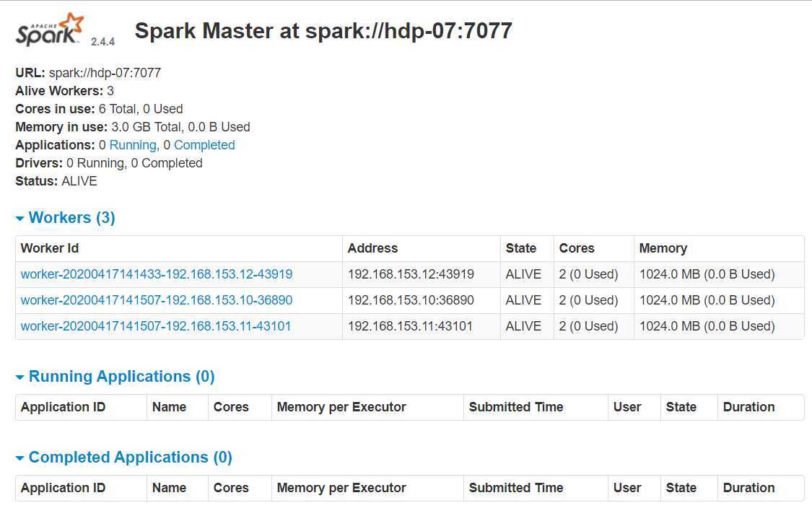Click the Completed Applications (0) heading
Viewport: 812px width, 516px height.
tap(131, 457)
